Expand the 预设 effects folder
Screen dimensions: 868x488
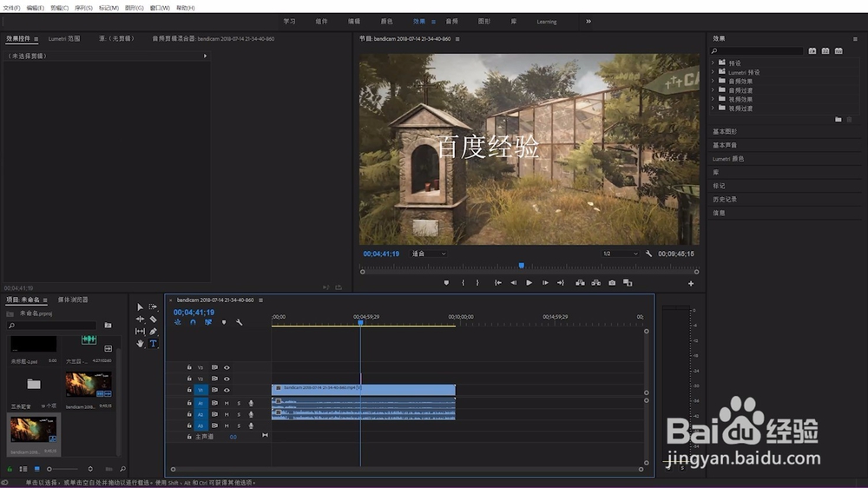pyautogui.click(x=713, y=63)
